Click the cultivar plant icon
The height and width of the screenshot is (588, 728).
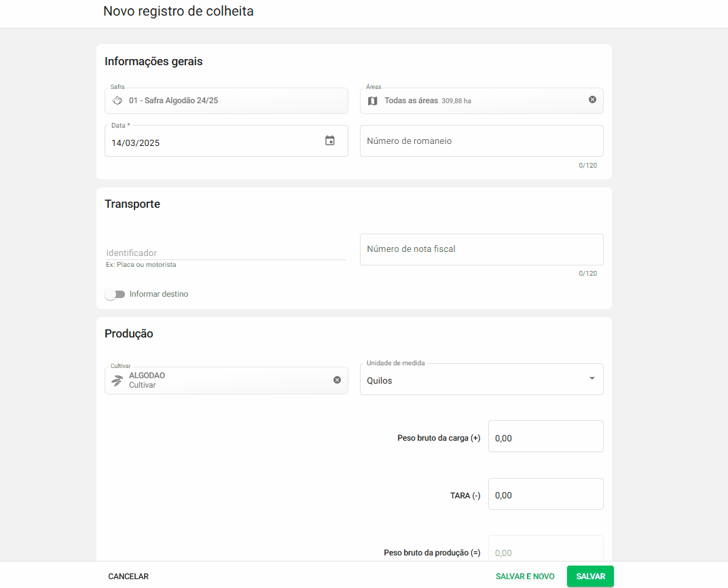pyautogui.click(x=117, y=380)
